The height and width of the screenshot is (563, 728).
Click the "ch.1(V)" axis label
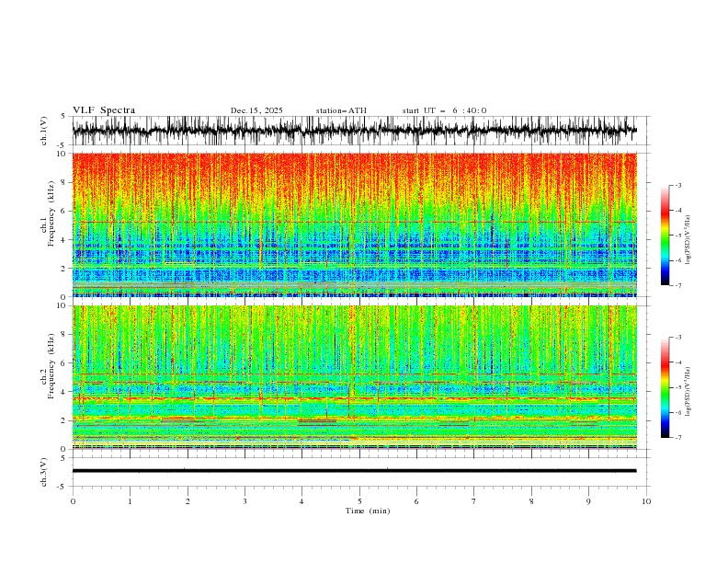click(x=44, y=131)
